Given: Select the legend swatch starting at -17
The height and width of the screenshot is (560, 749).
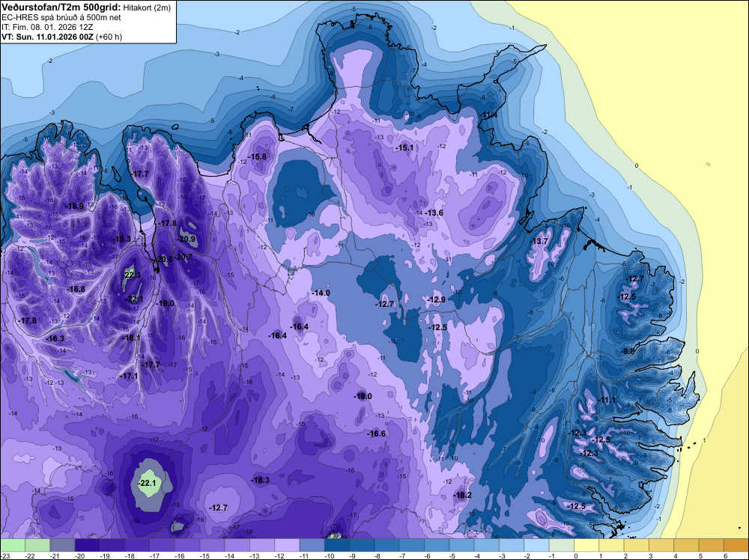Looking at the screenshot, I should coord(163,545).
